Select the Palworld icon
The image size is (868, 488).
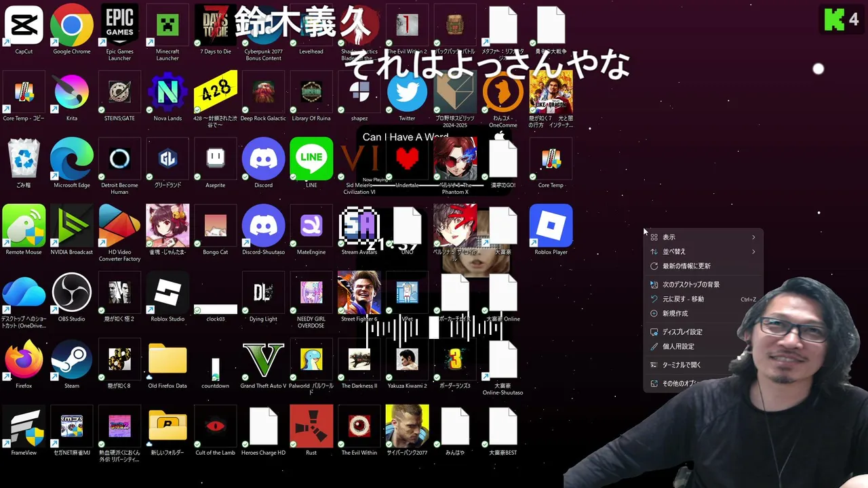[x=311, y=360]
